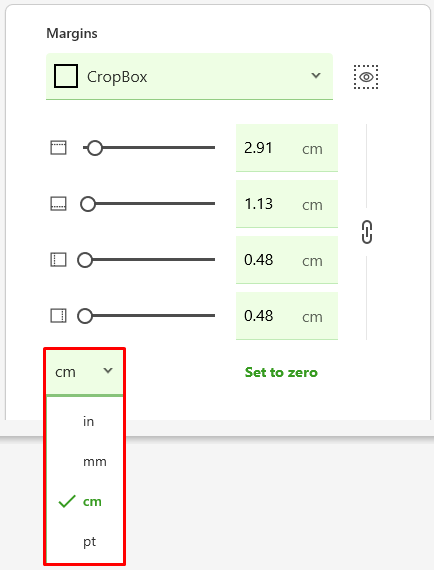Click the left margin icon
The width and height of the screenshot is (434, 570).
coord(58,260)
